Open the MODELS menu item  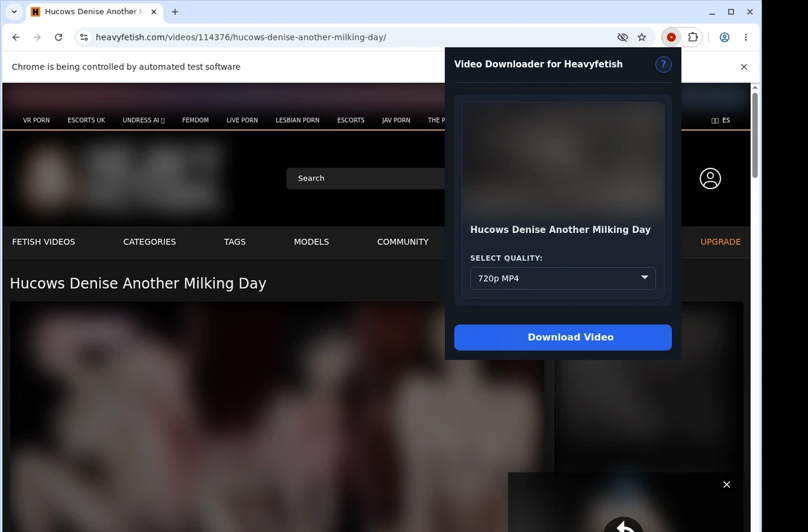click(x=312, y=242)
